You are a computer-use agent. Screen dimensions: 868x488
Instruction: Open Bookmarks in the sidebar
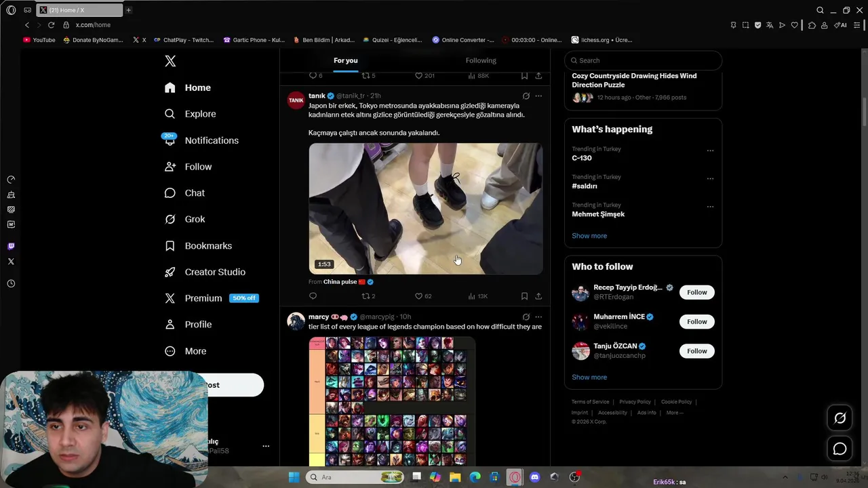tap(198, 245)
